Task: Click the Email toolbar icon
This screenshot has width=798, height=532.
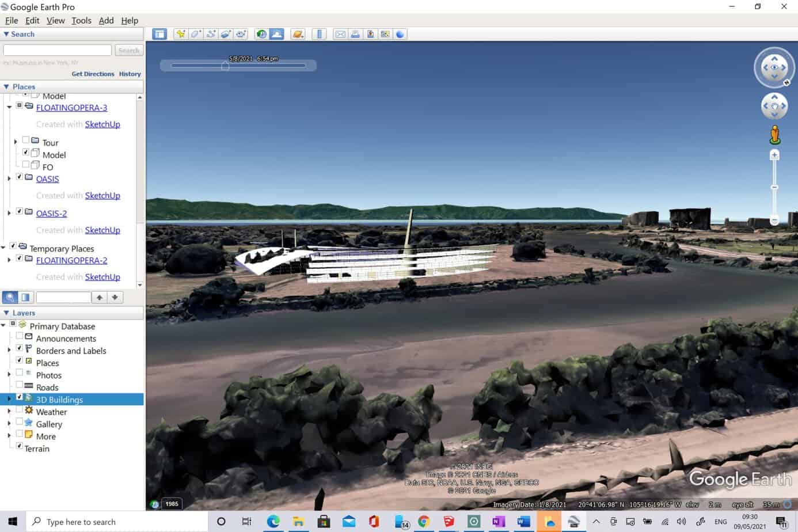Action: coord(340,35)
